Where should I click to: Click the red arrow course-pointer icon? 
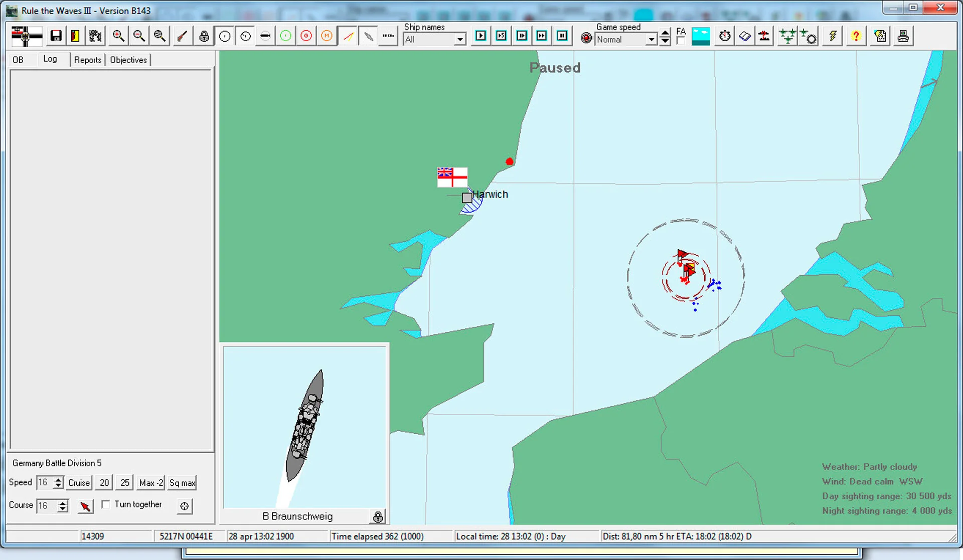85,506
